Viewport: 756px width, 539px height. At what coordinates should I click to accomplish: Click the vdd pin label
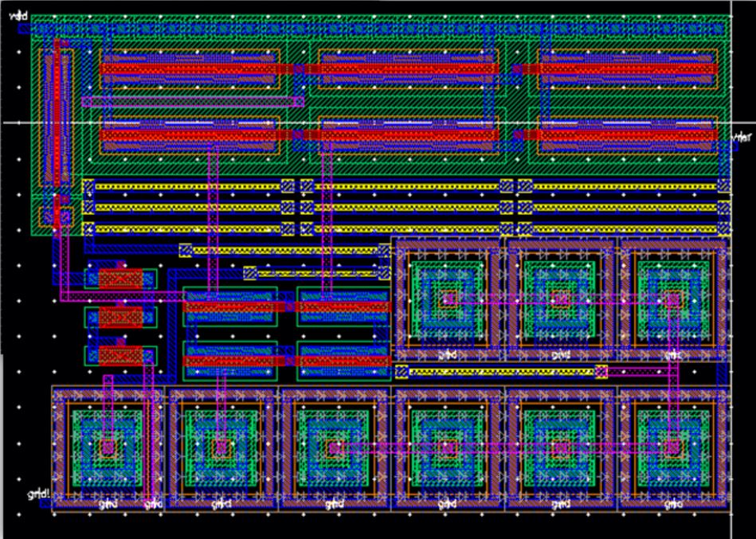pyautogui.click(x=18, y=18)
